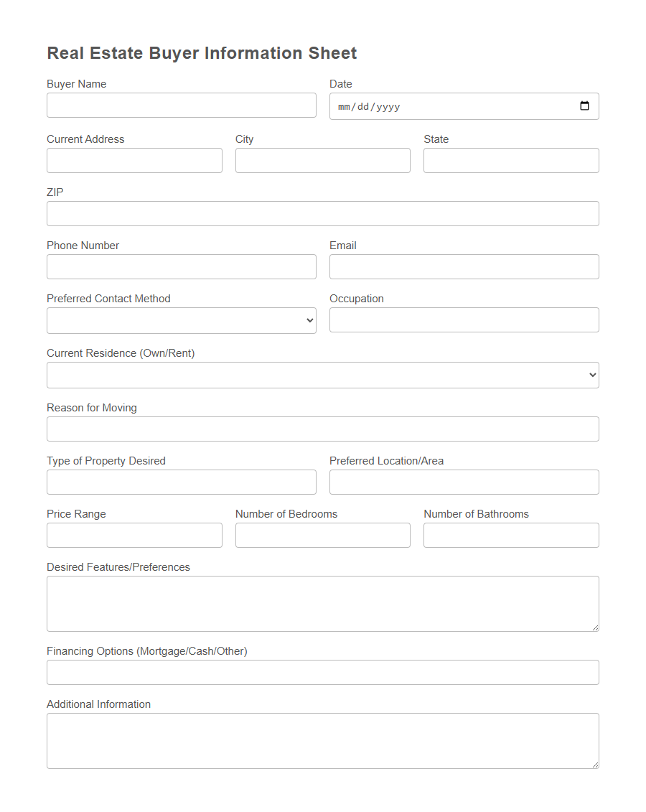646x812 pixels.
Task: Click the Preferred Contact Method dropdown arrow
Action: [310, 319]
